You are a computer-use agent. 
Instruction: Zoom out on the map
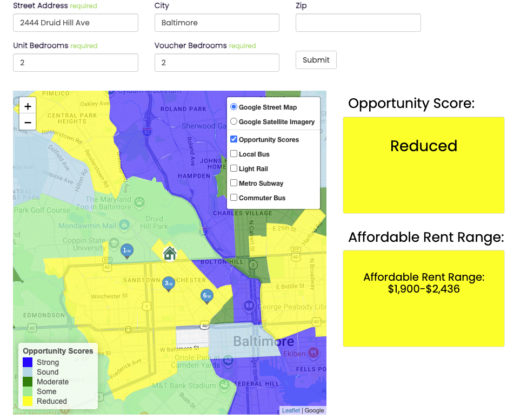pyautogui.click(x=28, y=123)
